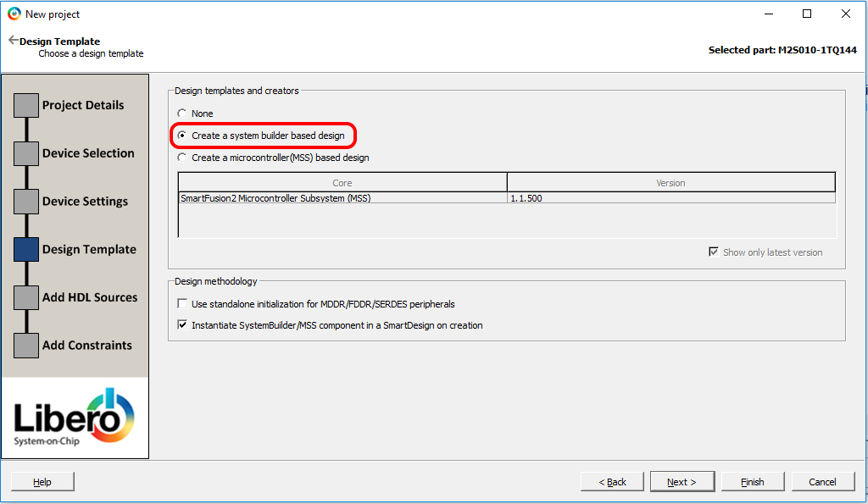Open the Add HDL Sources step label
The image size is (868, 504).
pyautogui.click(x=90, y=297)
